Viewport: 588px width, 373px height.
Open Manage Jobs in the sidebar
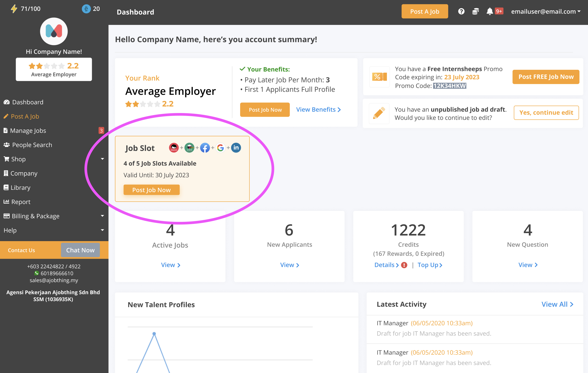pos(28,131)
